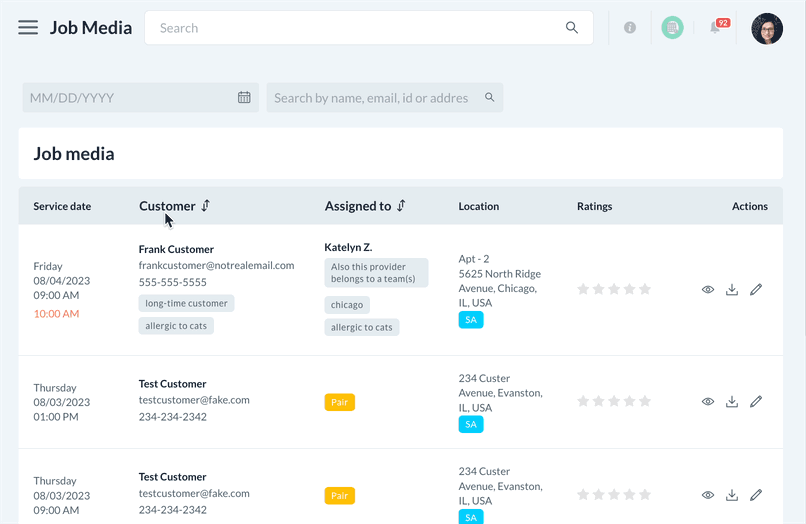View media for Frank Customer job
Screen dimensions: 806x524
(708, 290)
